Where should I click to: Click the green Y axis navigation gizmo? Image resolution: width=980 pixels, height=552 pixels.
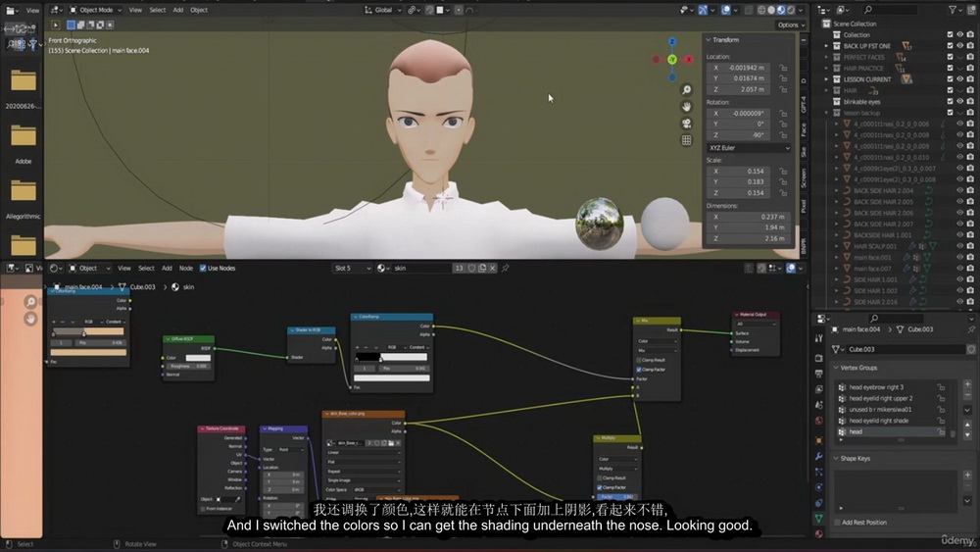pyautogui.click(x=672, y=60)
